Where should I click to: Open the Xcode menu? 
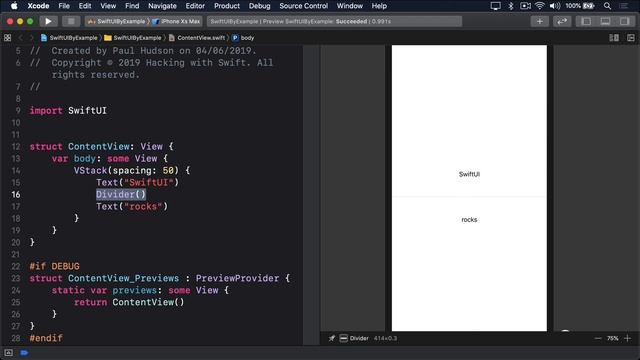tap(38, 6)
